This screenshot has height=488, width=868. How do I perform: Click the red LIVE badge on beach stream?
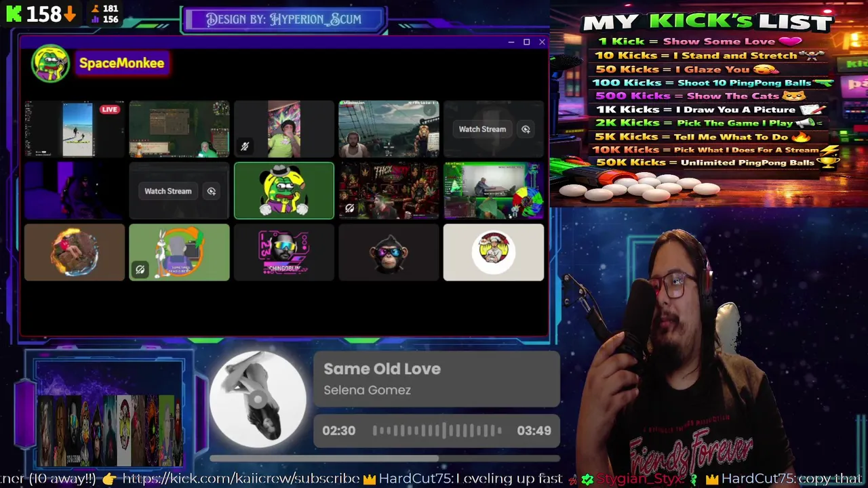click(x=110, y=109)
